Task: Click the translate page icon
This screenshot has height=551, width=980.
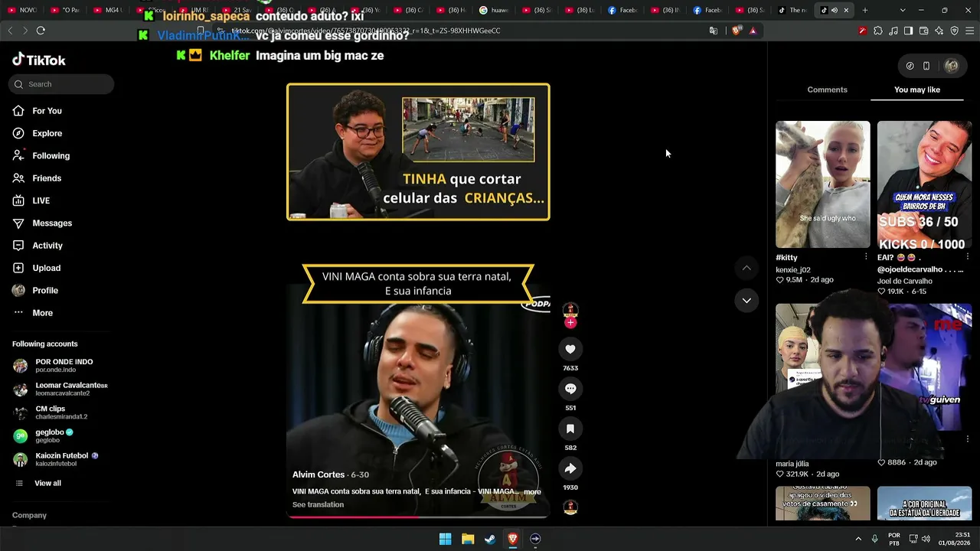Action: pos(714,31)
